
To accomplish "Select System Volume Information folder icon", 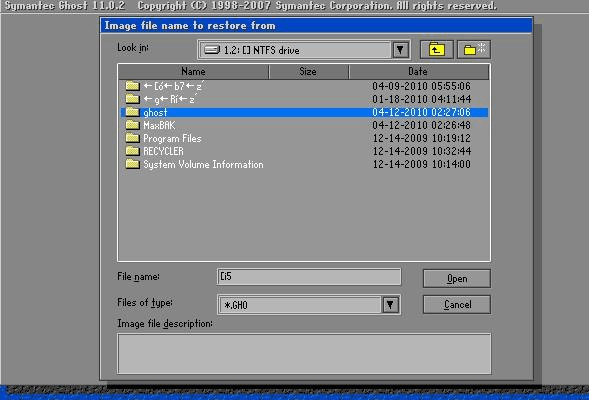I will point(132,164).
